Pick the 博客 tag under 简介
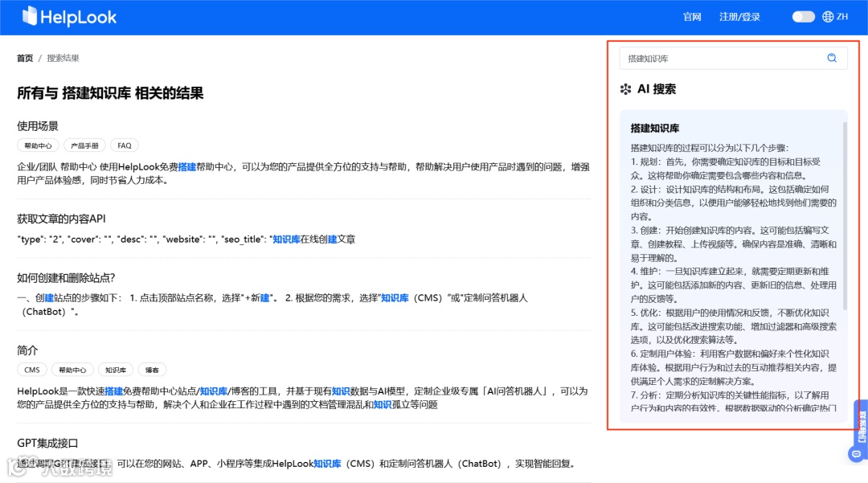The image size is (868, 483). tap(153, 370)
